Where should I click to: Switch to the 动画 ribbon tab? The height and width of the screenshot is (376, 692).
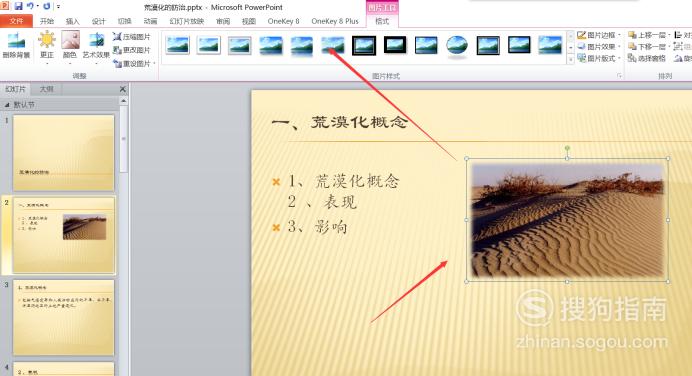coord(150,21)
